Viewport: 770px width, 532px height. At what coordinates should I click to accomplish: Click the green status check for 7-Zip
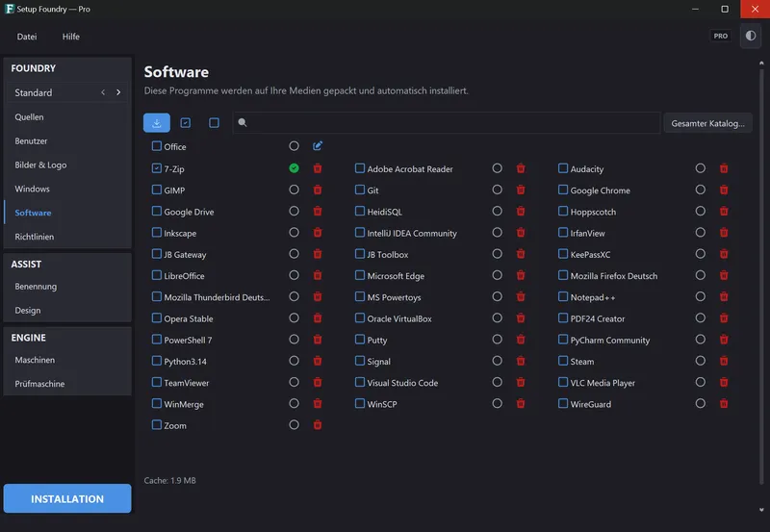coord(294,168)
